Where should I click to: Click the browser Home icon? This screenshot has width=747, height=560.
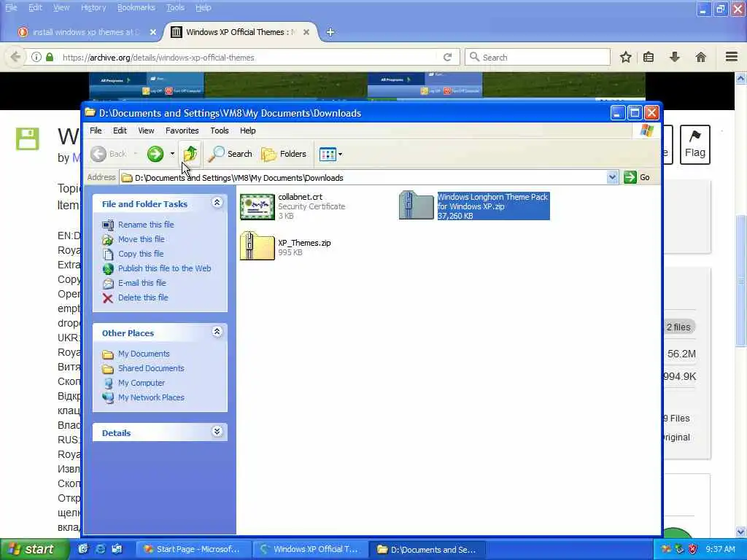point(701,57)
